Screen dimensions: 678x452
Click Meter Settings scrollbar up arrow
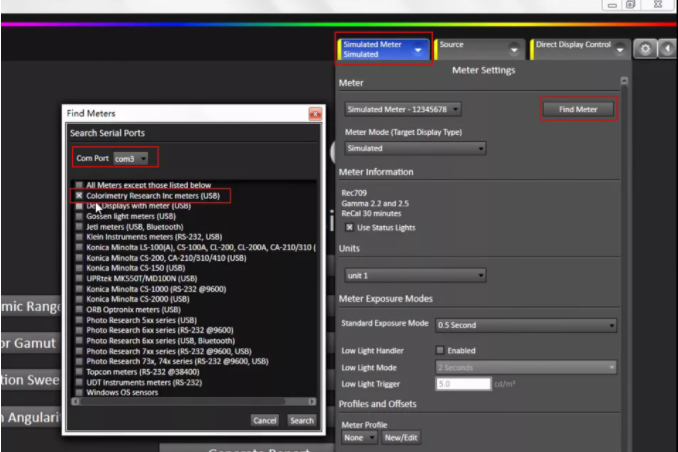[x=624, y=80]
